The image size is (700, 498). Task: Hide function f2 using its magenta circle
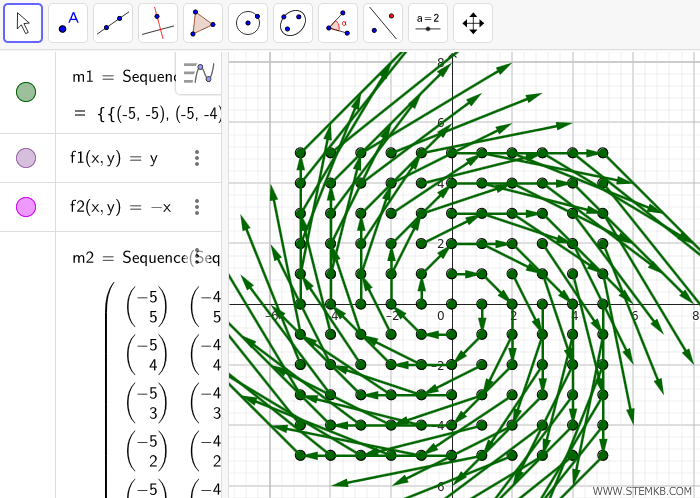click(x=26, y=207)
